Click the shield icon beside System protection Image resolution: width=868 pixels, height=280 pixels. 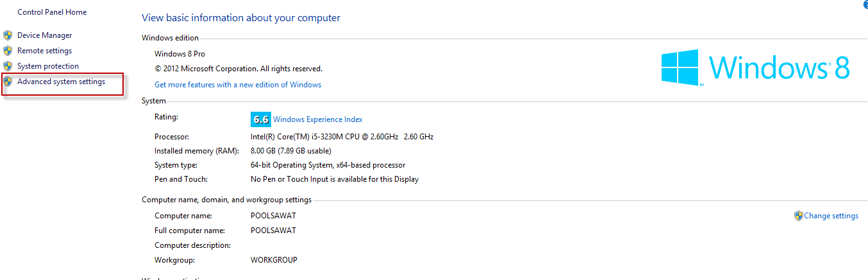8,66
